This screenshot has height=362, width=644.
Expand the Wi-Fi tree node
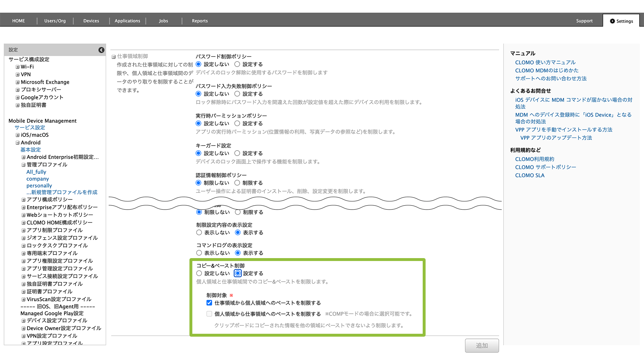[17, 67]
